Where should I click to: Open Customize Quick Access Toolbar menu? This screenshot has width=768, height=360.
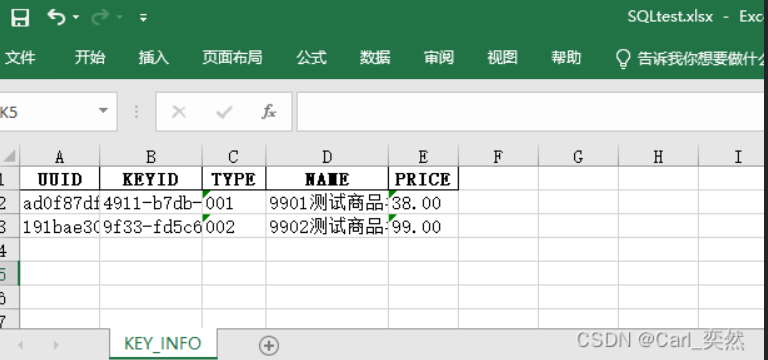coord(143,18)
